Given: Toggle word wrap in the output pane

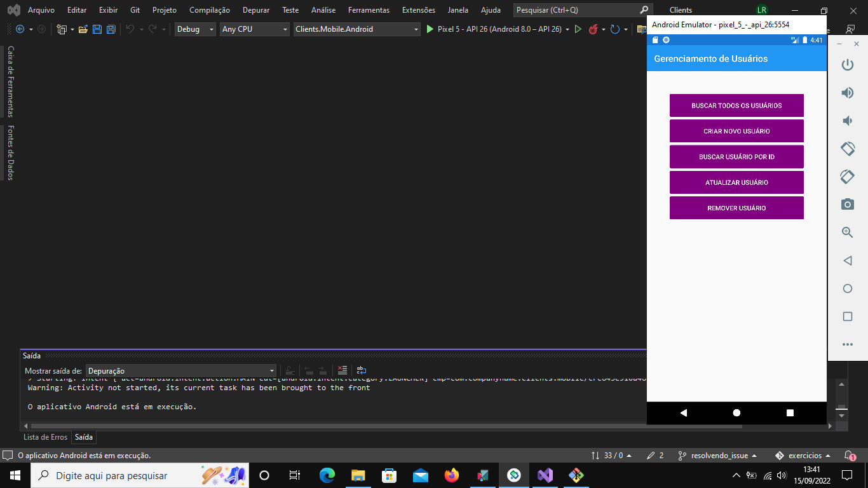Looking at the screenshot, I should point(362,370).
